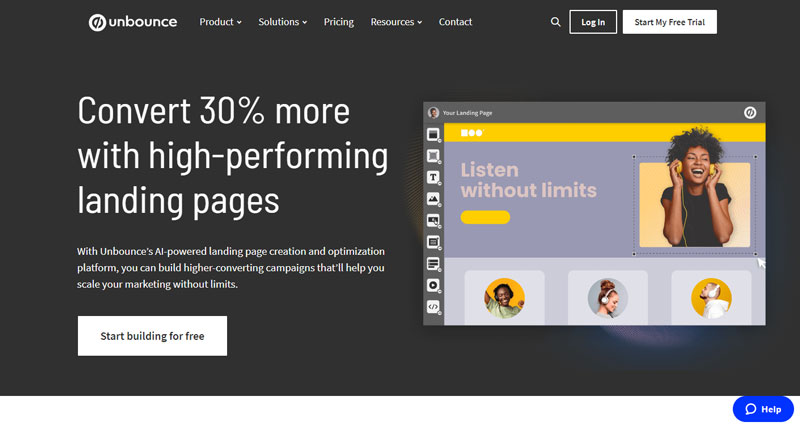Select the box tool icon in editor mockup

click(x=433, y=156)
